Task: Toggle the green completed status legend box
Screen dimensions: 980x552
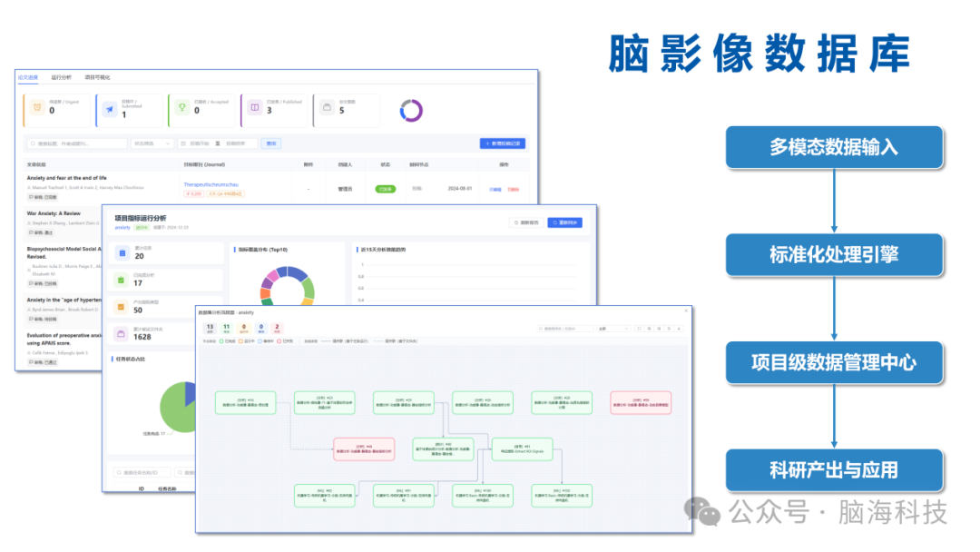Action: pos(221,341)
